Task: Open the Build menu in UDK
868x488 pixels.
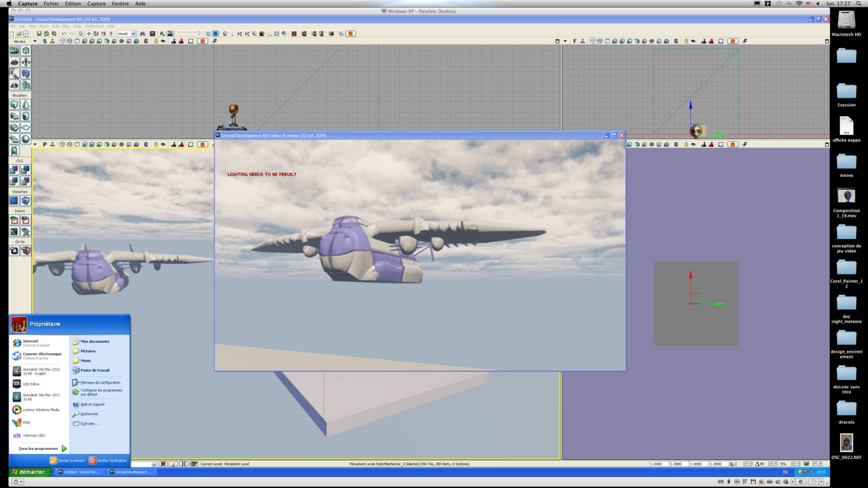Action: point(55,26)
